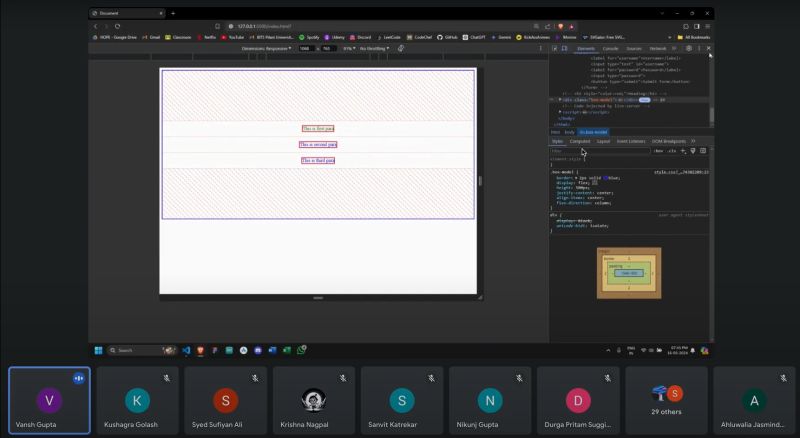The width and height of the screenshot is (800, 438).
Task: Open the Layout styles tab
Action: [603, 141]
